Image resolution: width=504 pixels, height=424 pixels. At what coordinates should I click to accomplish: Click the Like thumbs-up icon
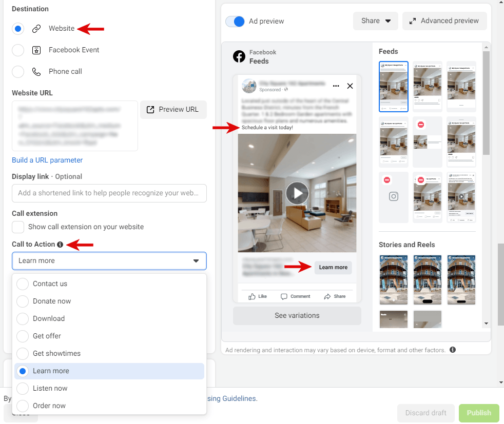[x=252, y=296]
